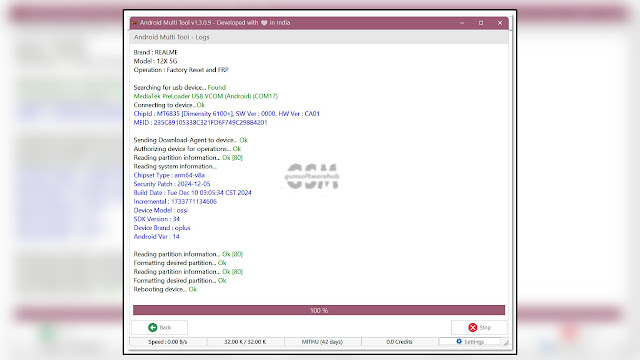Click the red X stop icon
The width and height of the screenshot is (640, 360).
click(x=473, y=327)
